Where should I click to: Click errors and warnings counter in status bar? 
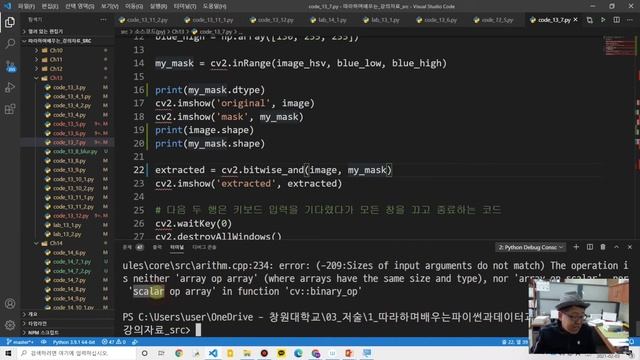click(x=113, y=342)
